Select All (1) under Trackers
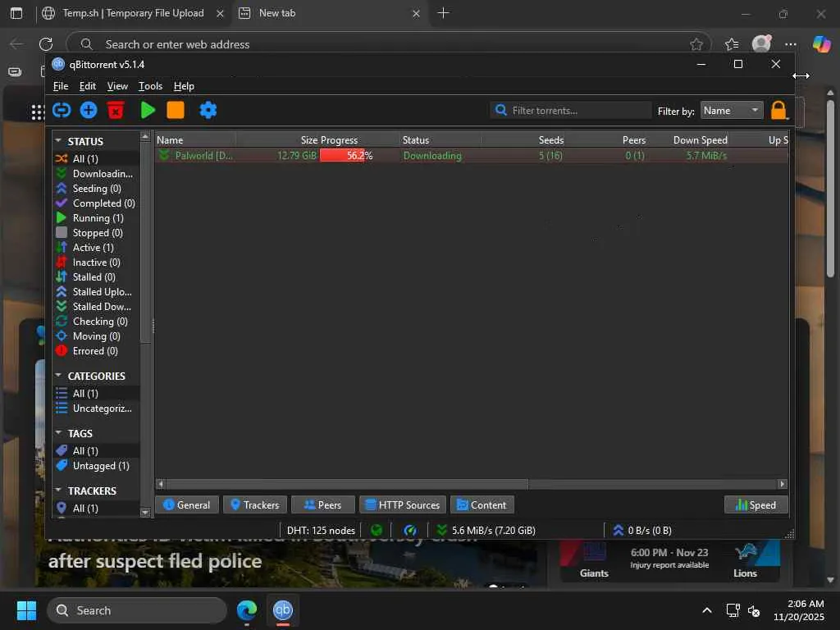The width and height of the screenshot is (840, 630). (96, 509)
